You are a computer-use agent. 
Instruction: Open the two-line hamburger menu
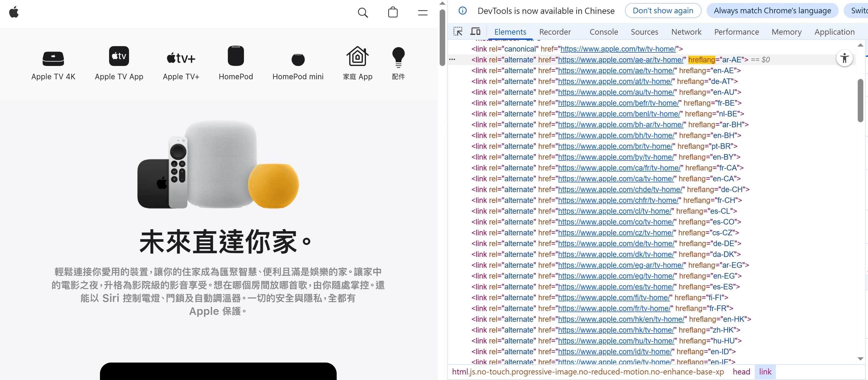click(x=423, y=13)
